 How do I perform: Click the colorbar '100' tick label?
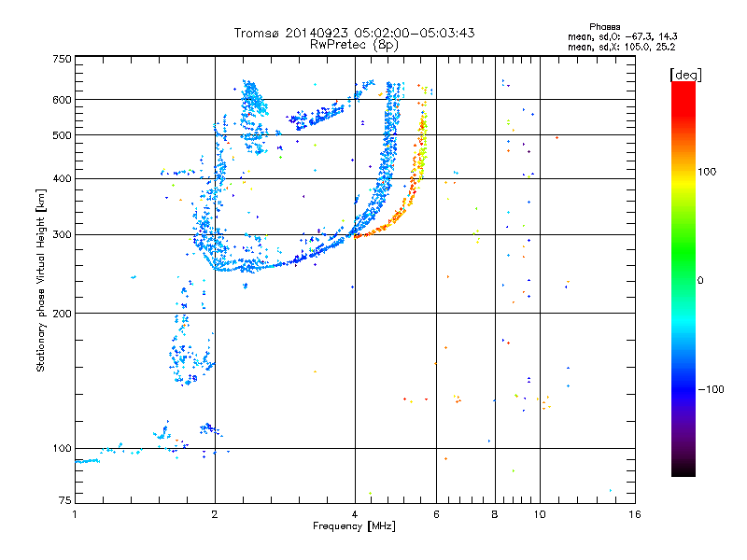[707, 172]
